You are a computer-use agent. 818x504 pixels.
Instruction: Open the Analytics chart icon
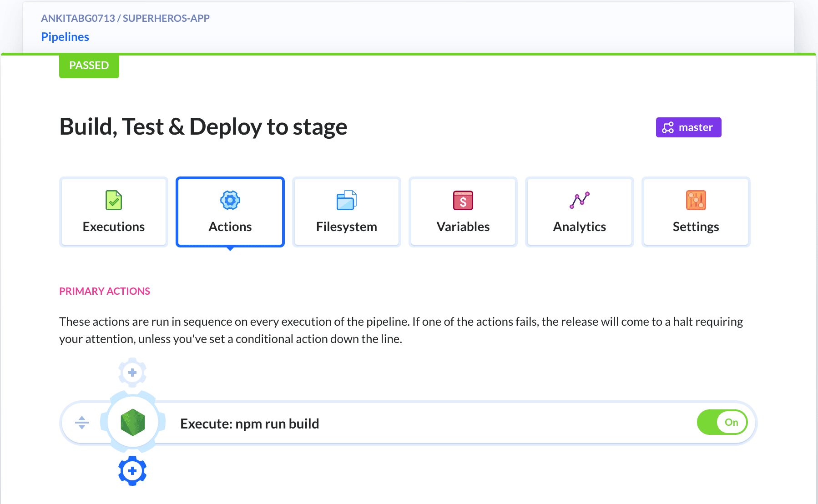pyautogui.click(x=579, y=200)
